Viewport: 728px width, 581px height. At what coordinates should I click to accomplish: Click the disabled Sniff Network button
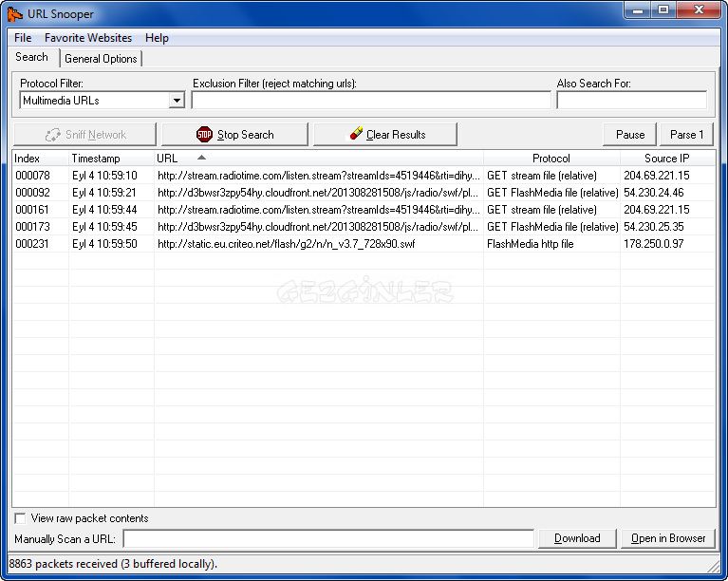(x=85, y=135)
